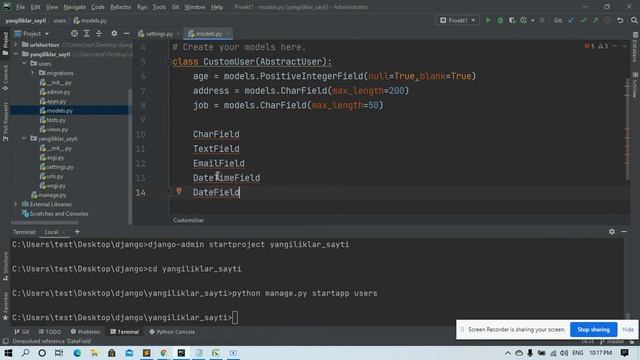Expand all icon in the Project panel
This screenshot has height=360, width=640.
click(x=87, y=33)
